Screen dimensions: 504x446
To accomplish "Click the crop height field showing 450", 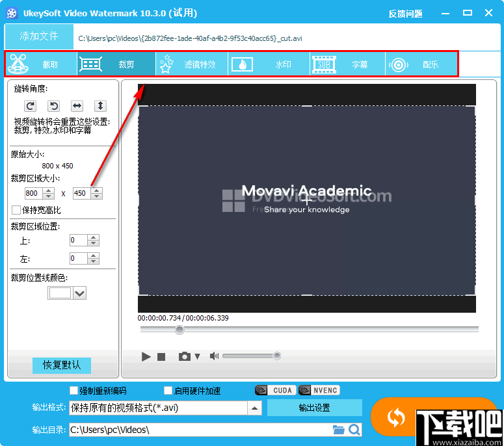I will tap(82, 193).
